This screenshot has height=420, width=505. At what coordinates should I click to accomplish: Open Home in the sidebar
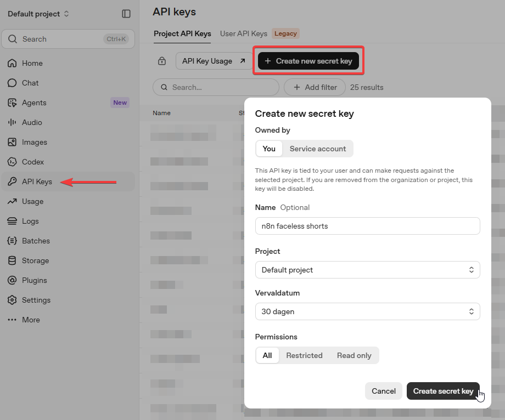pyautogui.click(x=68, y=63)
